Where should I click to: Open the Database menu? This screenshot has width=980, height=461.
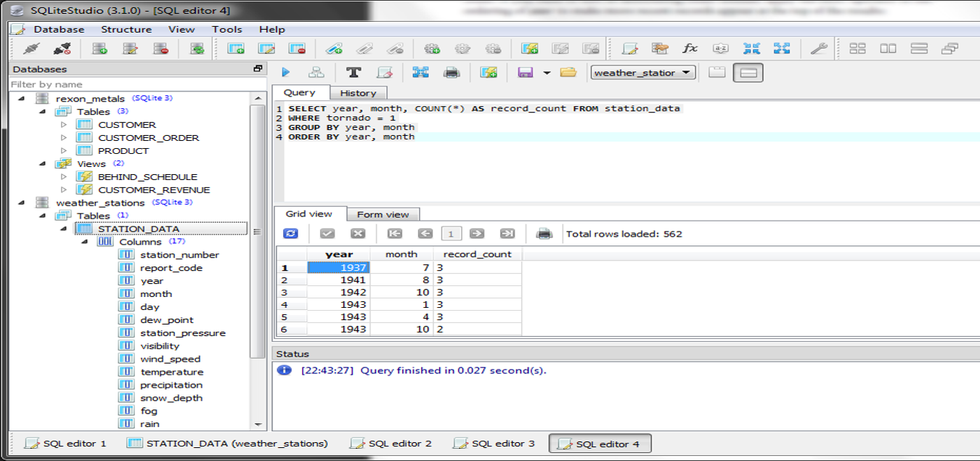[59, 29]
